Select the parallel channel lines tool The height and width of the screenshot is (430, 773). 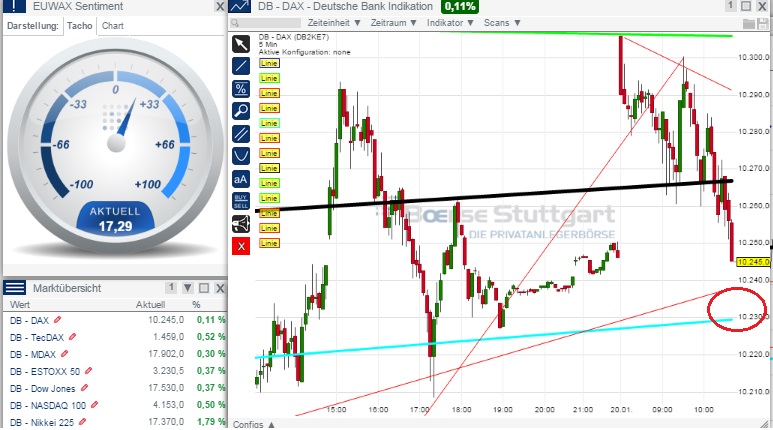click(241, 134)
